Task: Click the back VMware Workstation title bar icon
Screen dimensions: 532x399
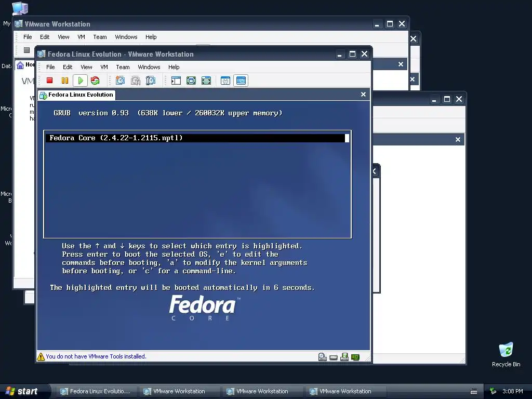Action: coord(18,24)
